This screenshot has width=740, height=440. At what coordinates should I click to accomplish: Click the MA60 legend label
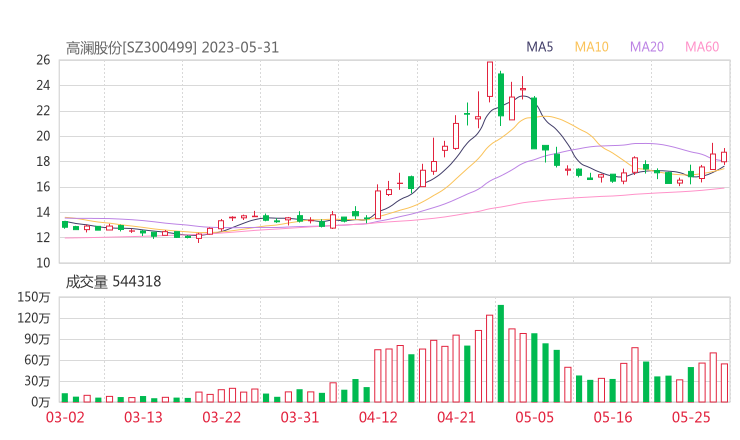[x=702, y=47]
